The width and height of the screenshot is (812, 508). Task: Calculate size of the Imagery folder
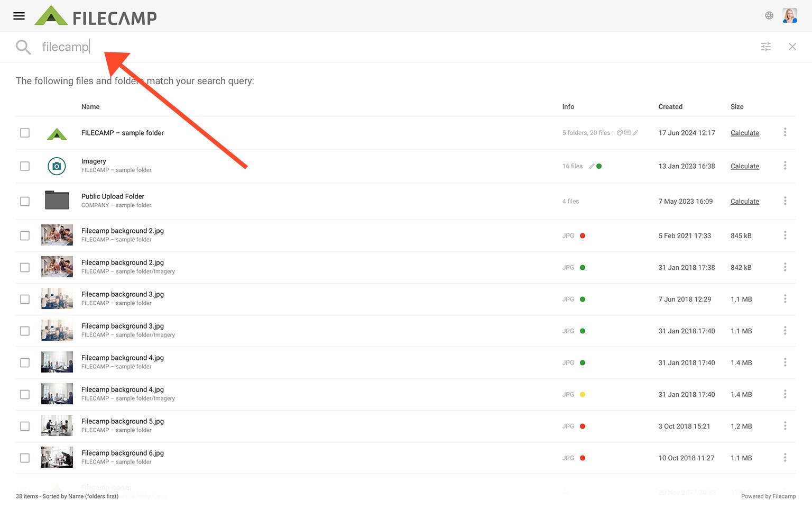tap(744, 166)
